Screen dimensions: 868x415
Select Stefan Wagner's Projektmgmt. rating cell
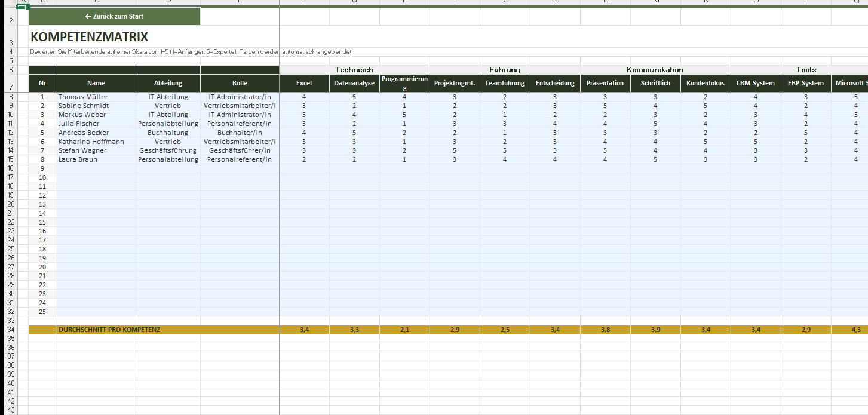tap(455, 150)
